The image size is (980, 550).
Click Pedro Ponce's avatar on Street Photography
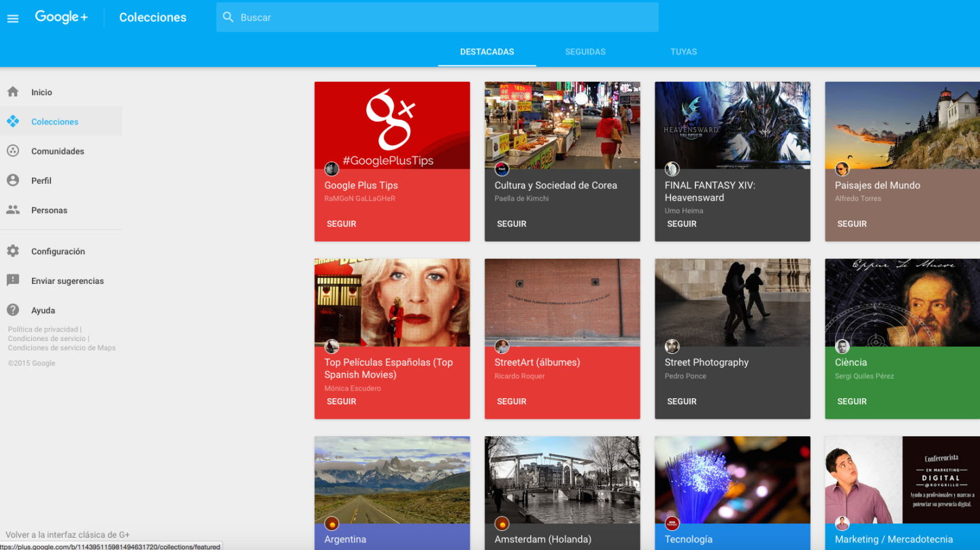tap(672, 346)
